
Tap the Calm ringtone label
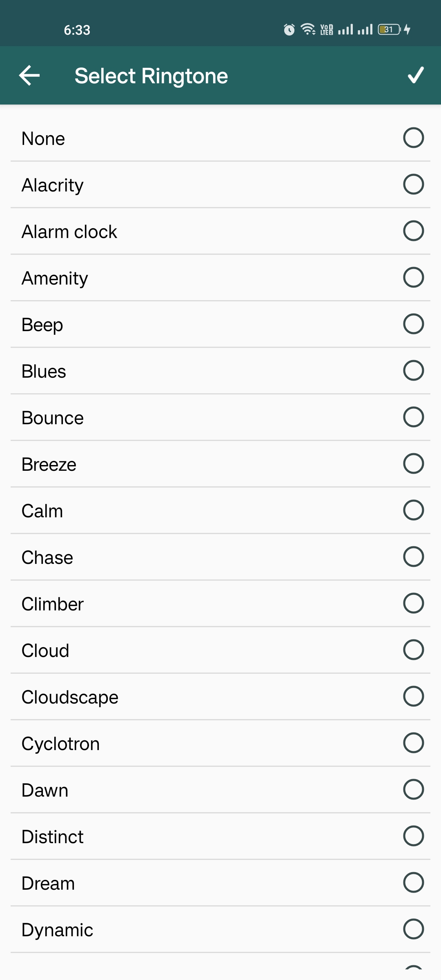tap(42, 511)
